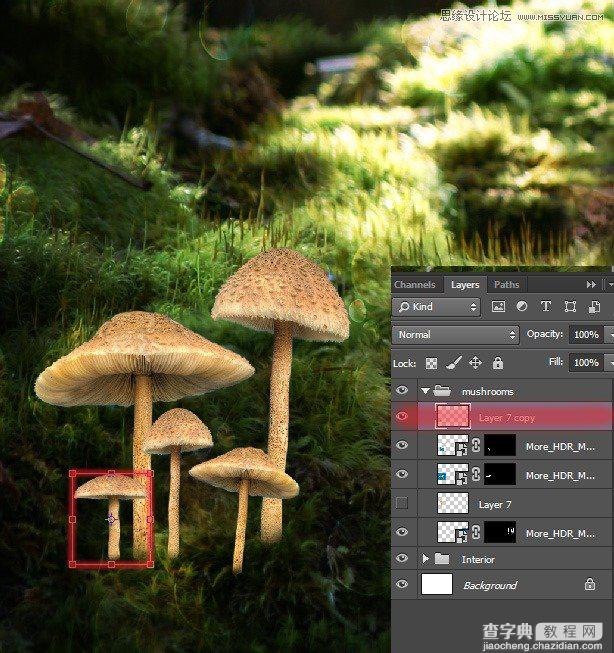The image size is (614, 653).
Task: Select the Background layer name
Action: tap(490, 586)
